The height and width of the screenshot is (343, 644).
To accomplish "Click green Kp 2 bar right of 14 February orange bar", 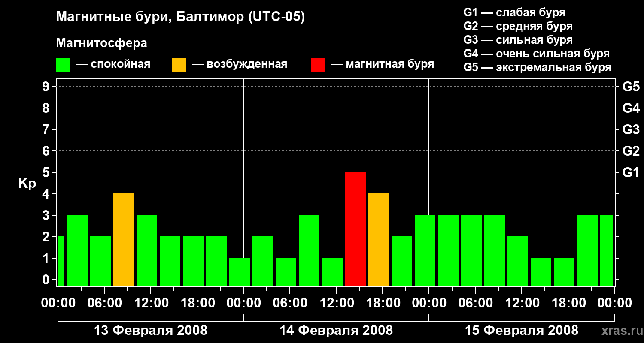I will pyautogui.click(x=402, y=261).
